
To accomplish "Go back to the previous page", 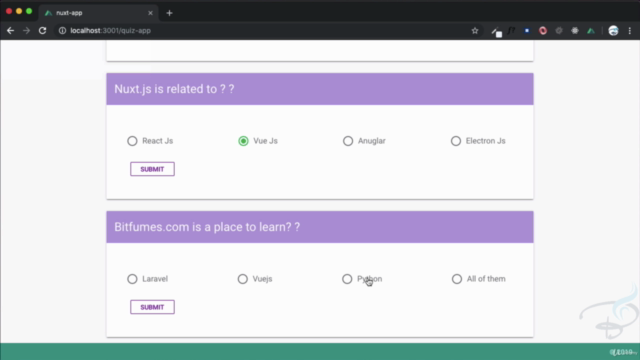I will pos(10,31).
